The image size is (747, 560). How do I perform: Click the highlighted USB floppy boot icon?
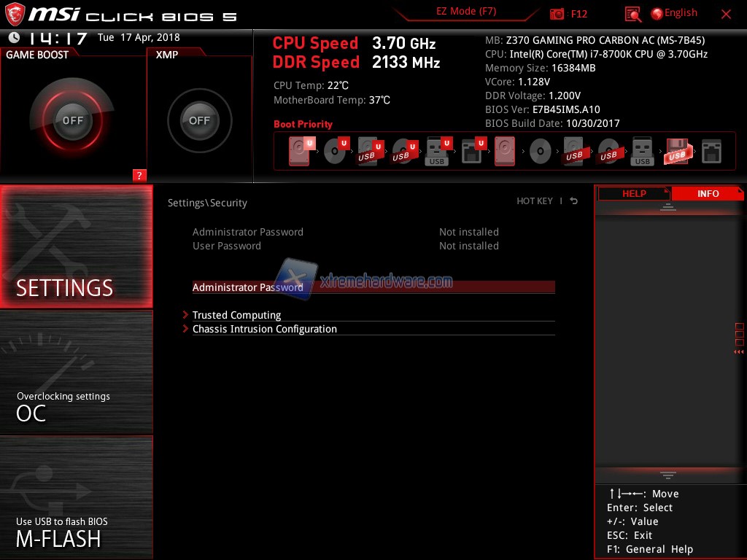point(676,152)
